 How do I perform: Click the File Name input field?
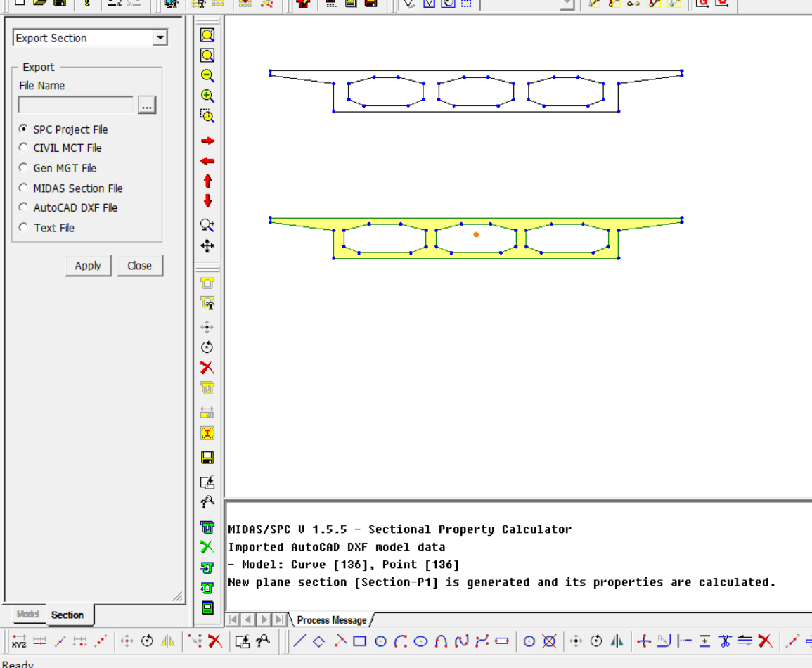click(x=76, y=105)
